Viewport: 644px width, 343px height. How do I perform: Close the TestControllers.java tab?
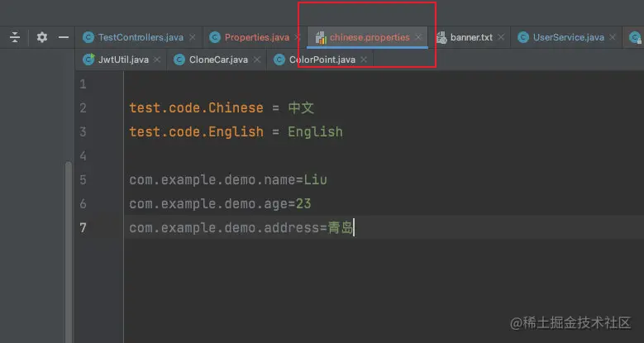193,37
